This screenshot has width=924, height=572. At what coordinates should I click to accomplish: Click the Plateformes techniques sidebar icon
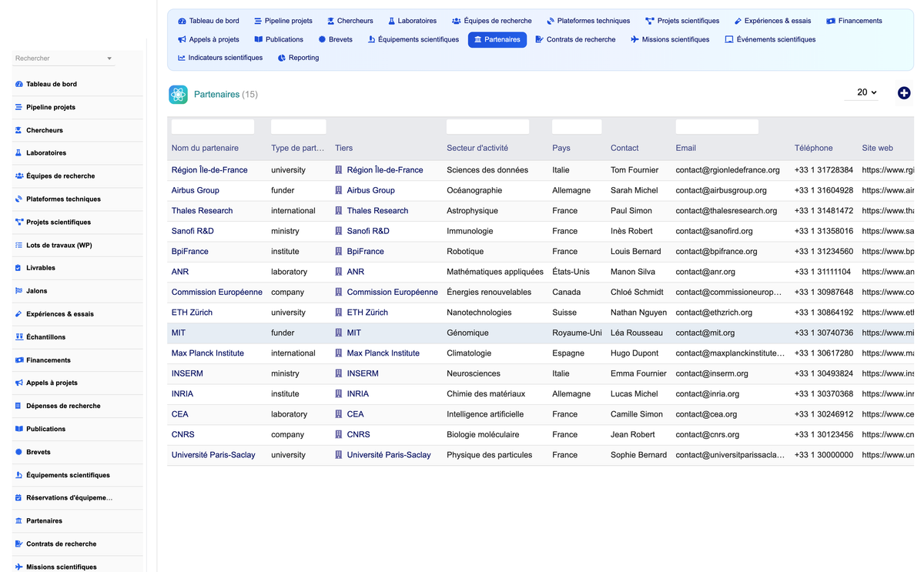click(x=18, y=199)
